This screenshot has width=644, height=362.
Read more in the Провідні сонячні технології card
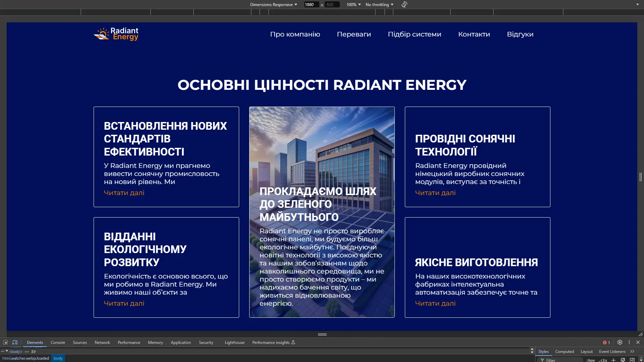coord(435,193)
